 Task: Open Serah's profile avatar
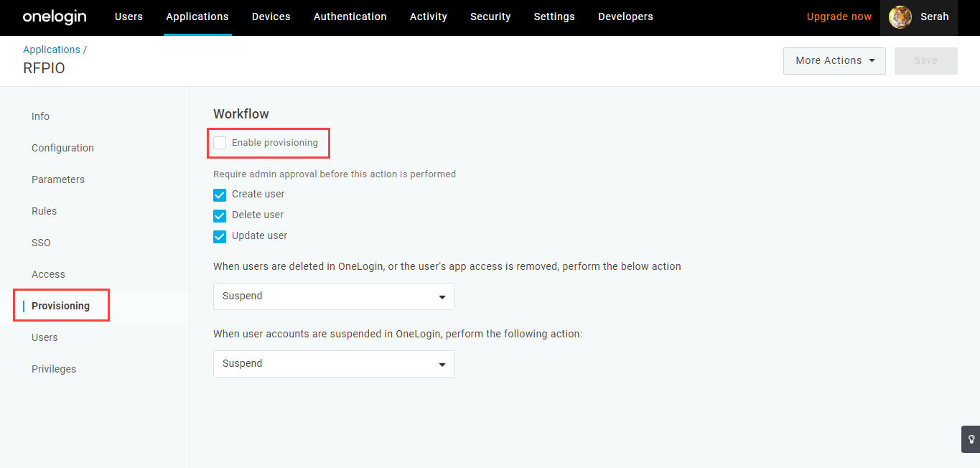900,17
